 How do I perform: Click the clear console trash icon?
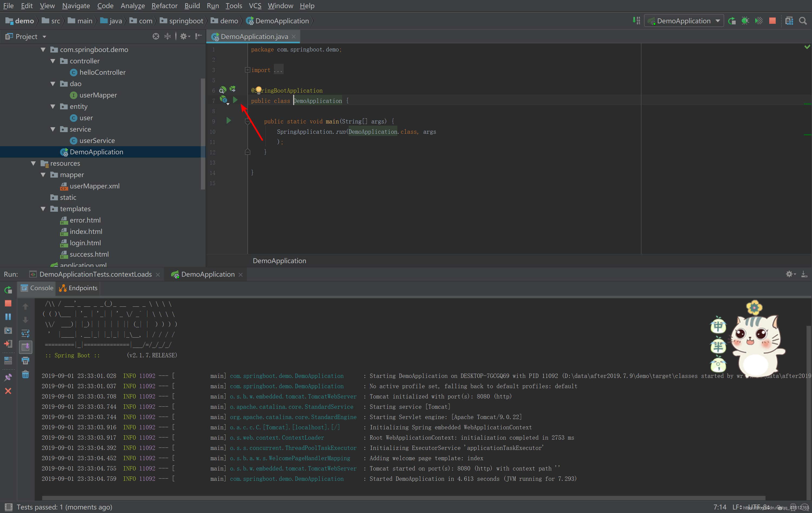point(25,374)
